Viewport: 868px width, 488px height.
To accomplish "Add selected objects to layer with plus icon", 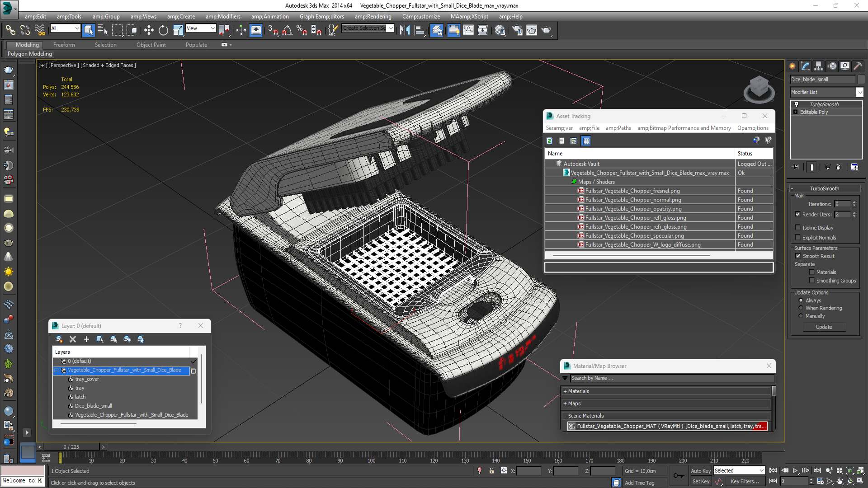I will pyautogui.click(x=86, y=339).
